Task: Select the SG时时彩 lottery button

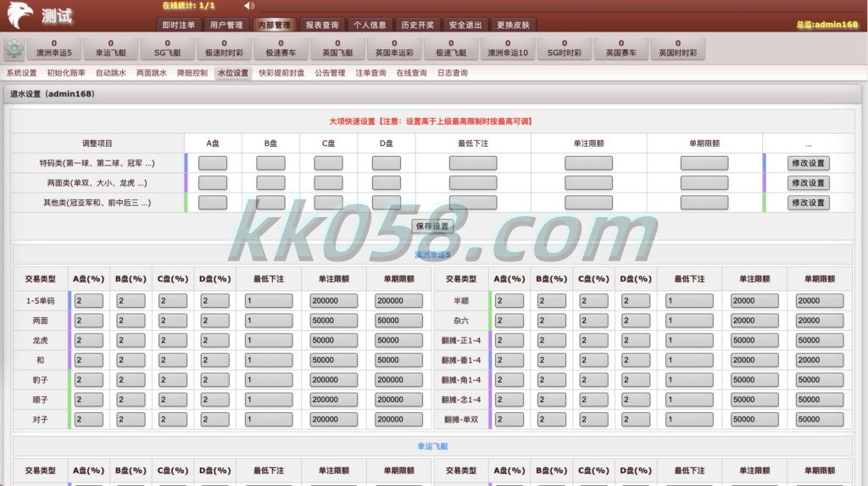Action: click(x=565, y=48)
